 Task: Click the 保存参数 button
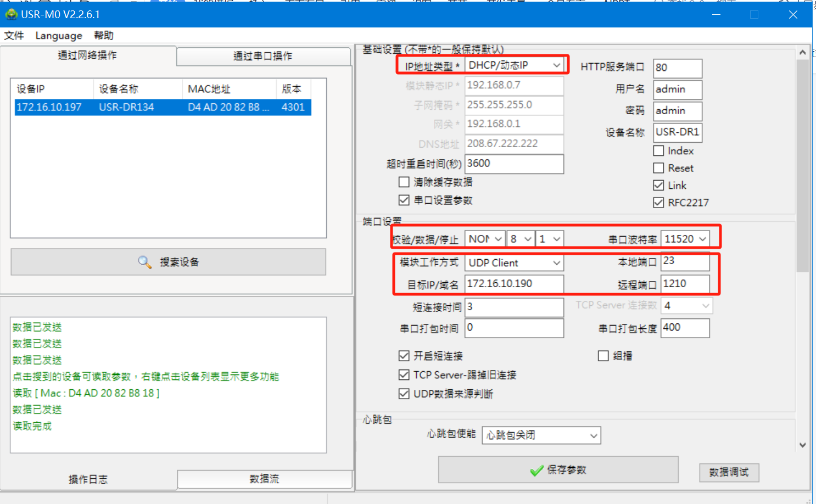[x=558, y=470]
